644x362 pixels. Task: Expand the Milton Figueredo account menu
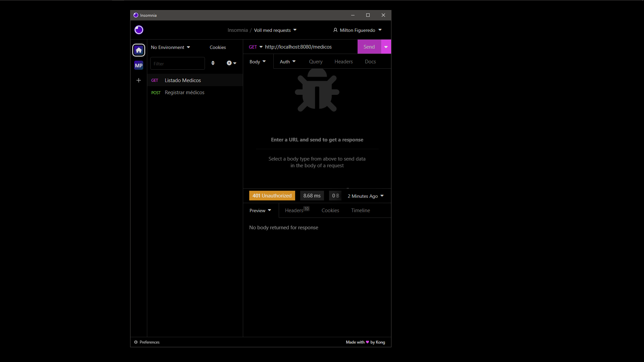pyautogui.click(x=358, y=30)
